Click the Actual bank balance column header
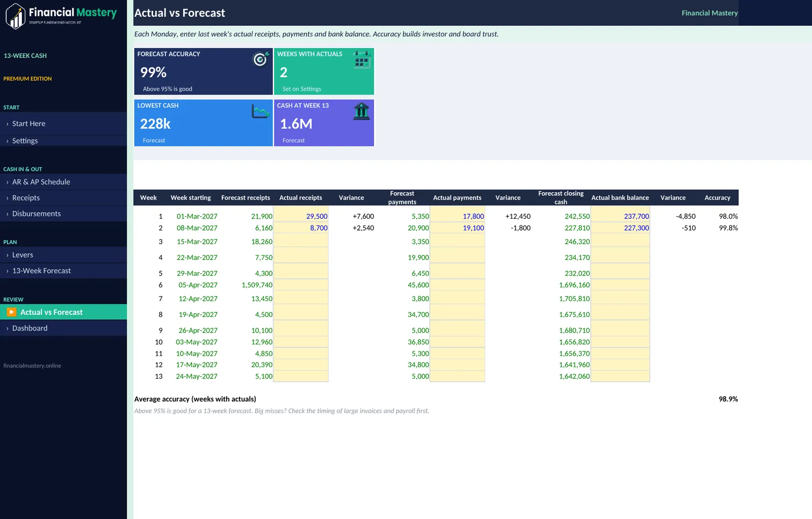Image resolution: width=812 pixels, height=519 pixels. [620, 198]
